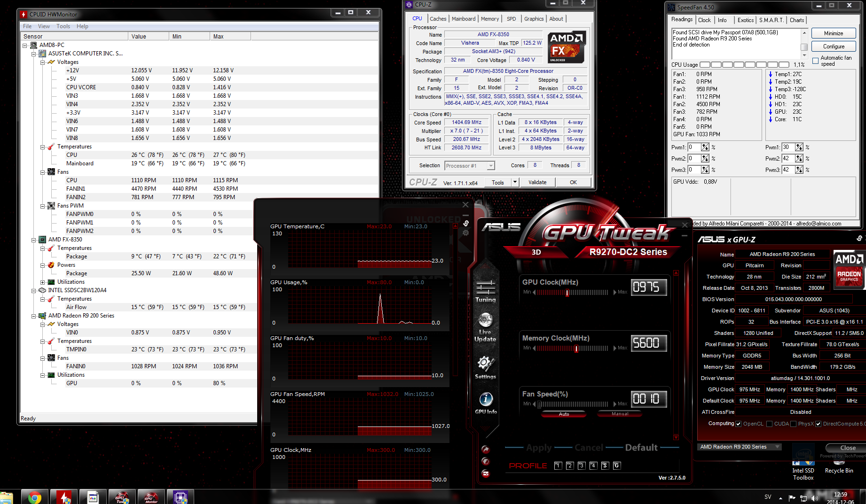This screenshot has width=866, height=504.
Task: Collapse the AMD FX-8350 tree node
Action: [x=34, y=240]
